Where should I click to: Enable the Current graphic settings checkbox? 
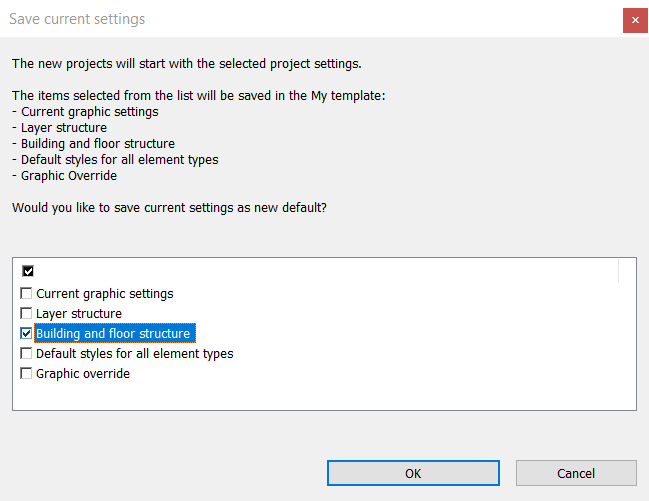27,294
